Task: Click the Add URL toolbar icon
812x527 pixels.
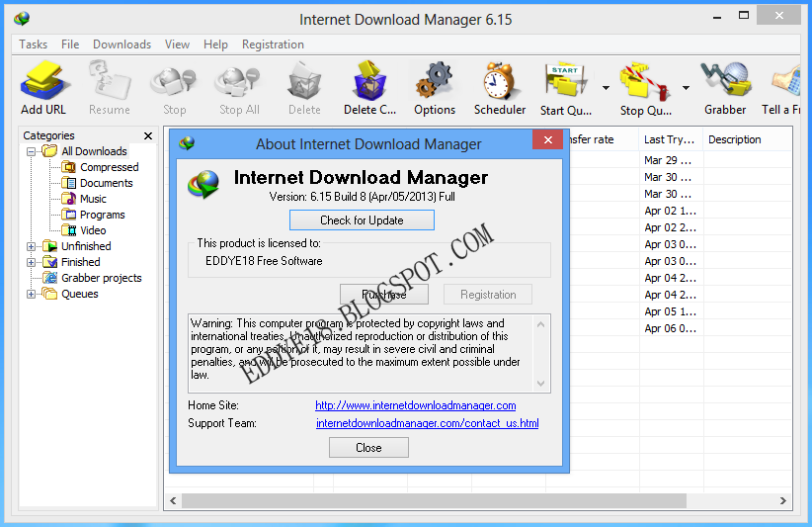Action: pos(43,80)
